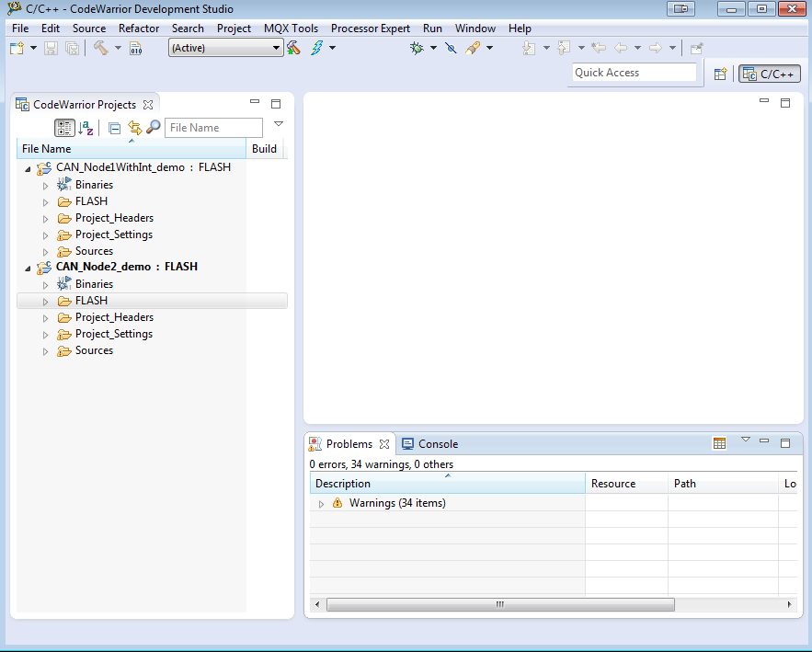This screenshot has width=812, height=652.
Task: Click the Quick Access search field
Action: pyautogui.click(x=635, y=73)
